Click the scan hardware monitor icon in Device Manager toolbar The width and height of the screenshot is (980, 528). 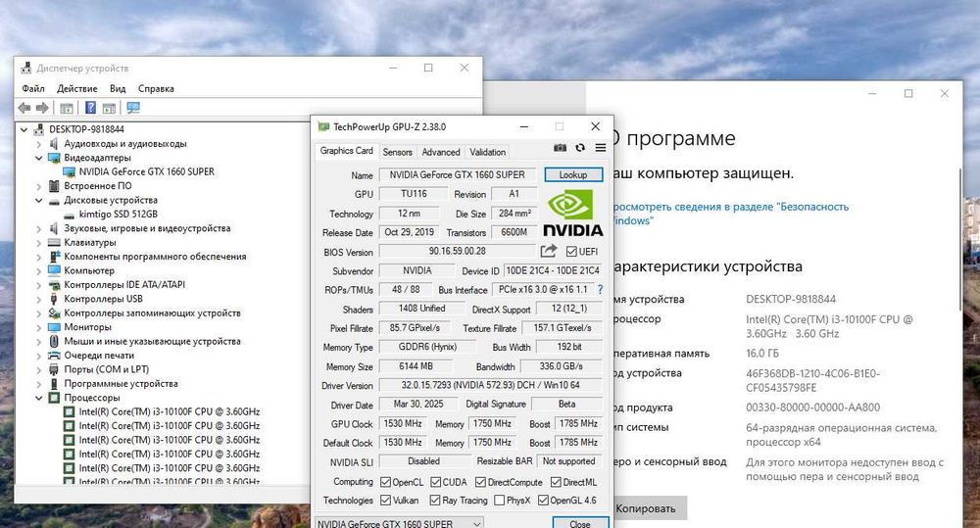[x=133, y=108]
